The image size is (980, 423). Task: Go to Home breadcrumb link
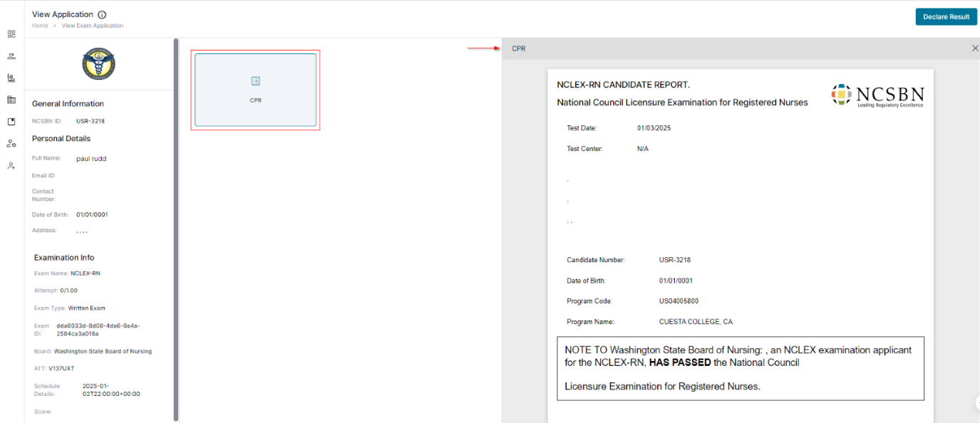[40, 26]
